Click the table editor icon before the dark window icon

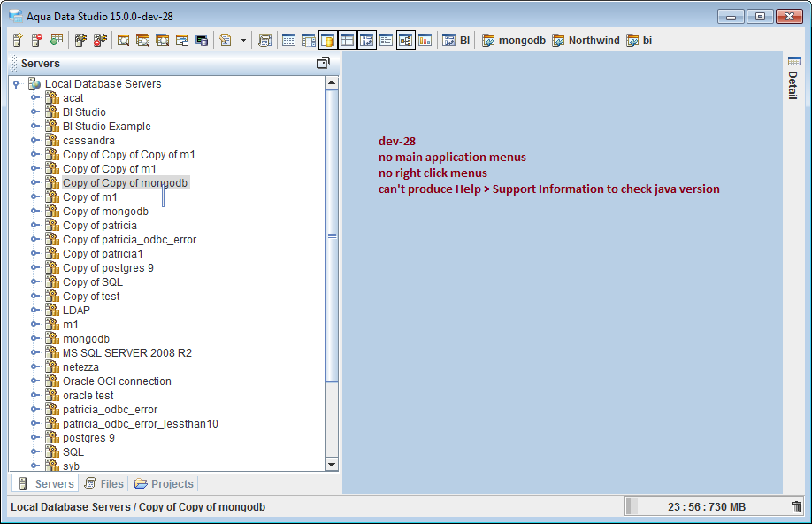[182, 40]
